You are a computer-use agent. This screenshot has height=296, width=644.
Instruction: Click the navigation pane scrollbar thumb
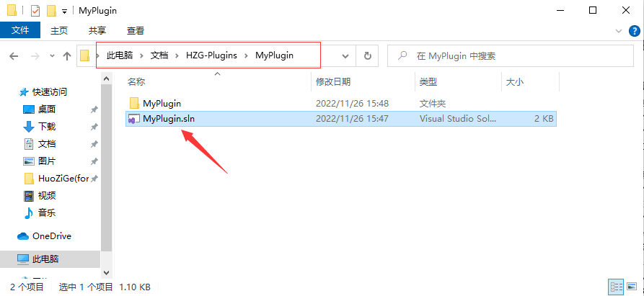pyautogui.click(x=107, y=167)
